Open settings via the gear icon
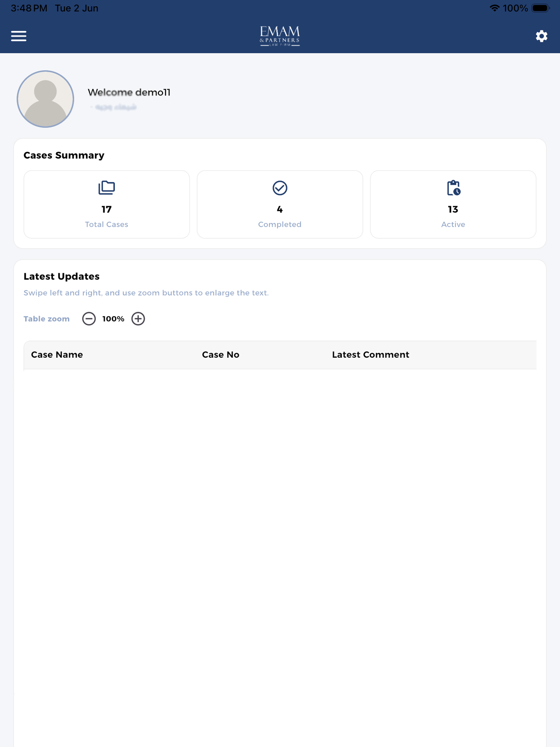The image size is (560, 747). coord(542,36)
